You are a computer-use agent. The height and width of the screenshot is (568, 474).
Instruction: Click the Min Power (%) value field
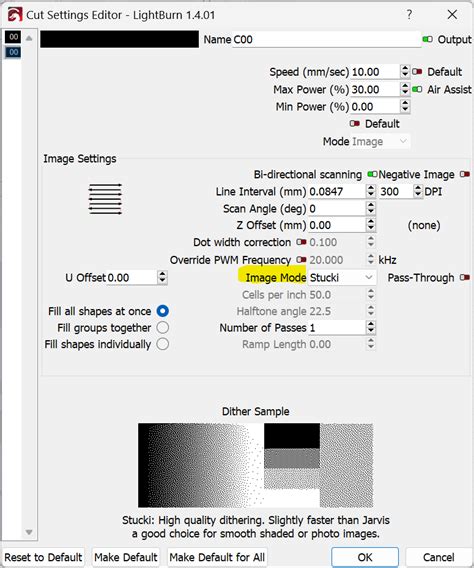[x=375, y=106]
